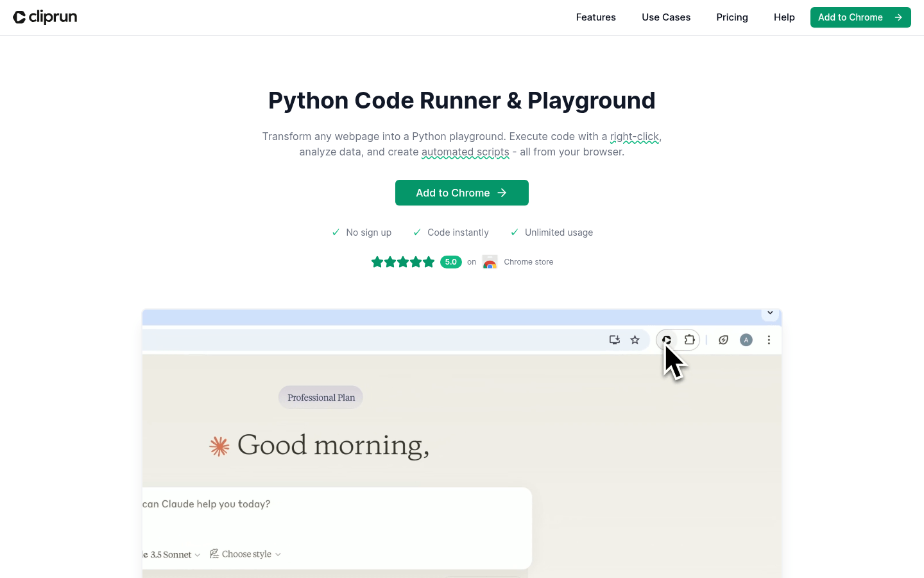Click the memory saver leaf icon
The image size is (924, 578).
point(723,340)
